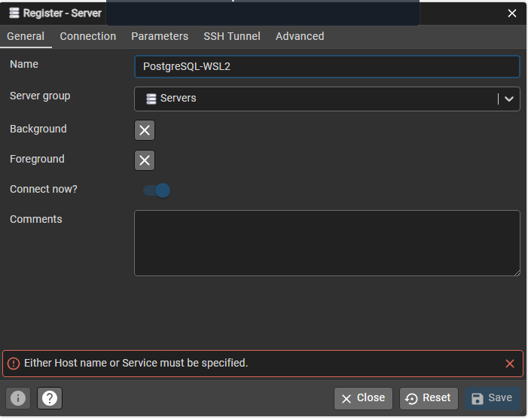Select the Parameters tab

(160, 36)
